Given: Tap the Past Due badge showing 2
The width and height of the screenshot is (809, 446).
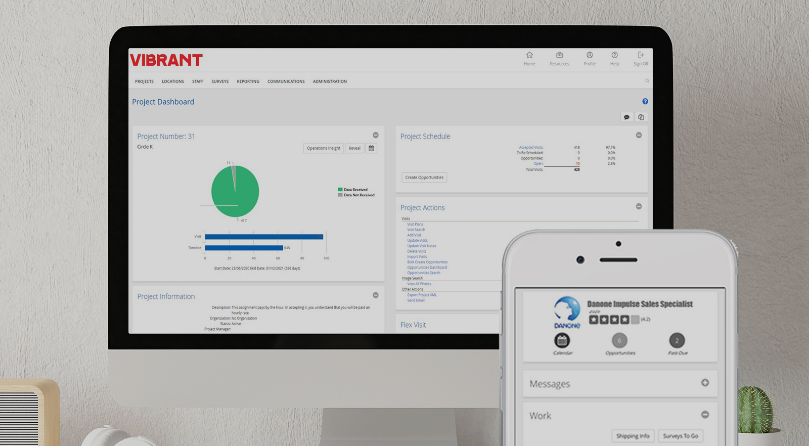Looking at the screenshot, I should tap(677, 340).
